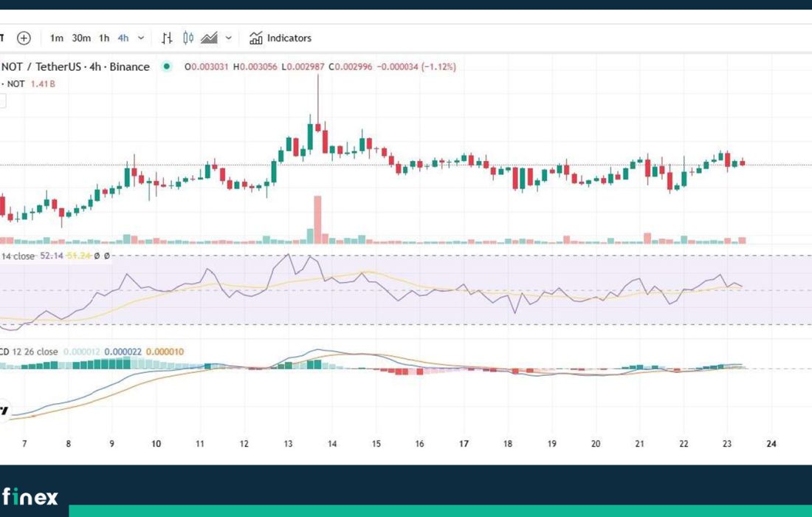Switch to the 30m timeframe
The width and height of the screenshot is (812, 517).
(x=81, y=38)
